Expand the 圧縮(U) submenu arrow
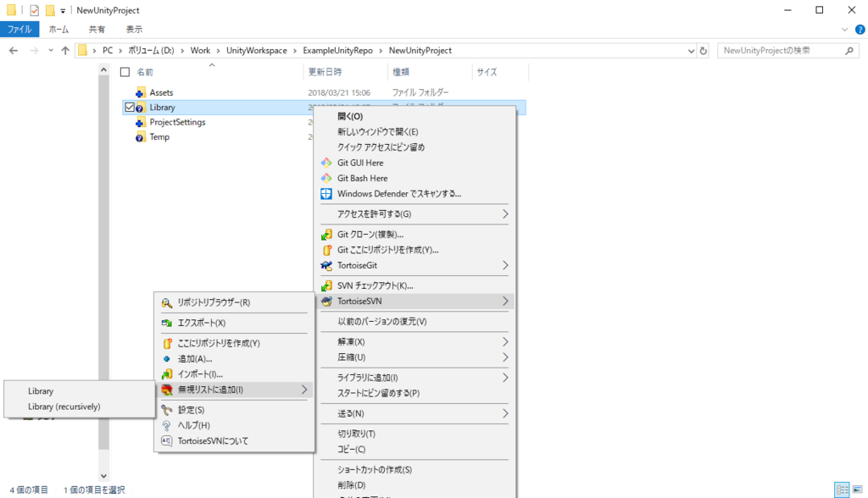 [505, 357]
